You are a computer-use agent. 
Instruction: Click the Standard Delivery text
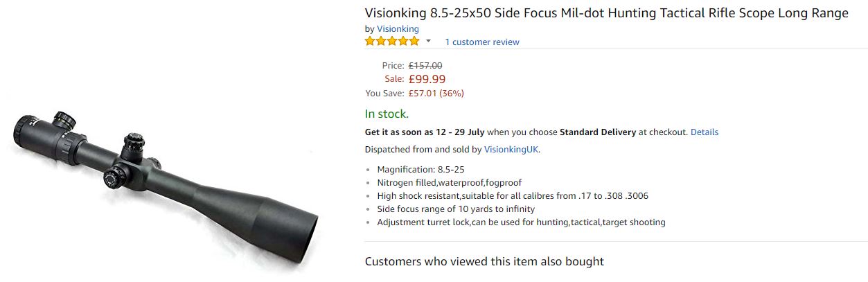click(597, 132)
